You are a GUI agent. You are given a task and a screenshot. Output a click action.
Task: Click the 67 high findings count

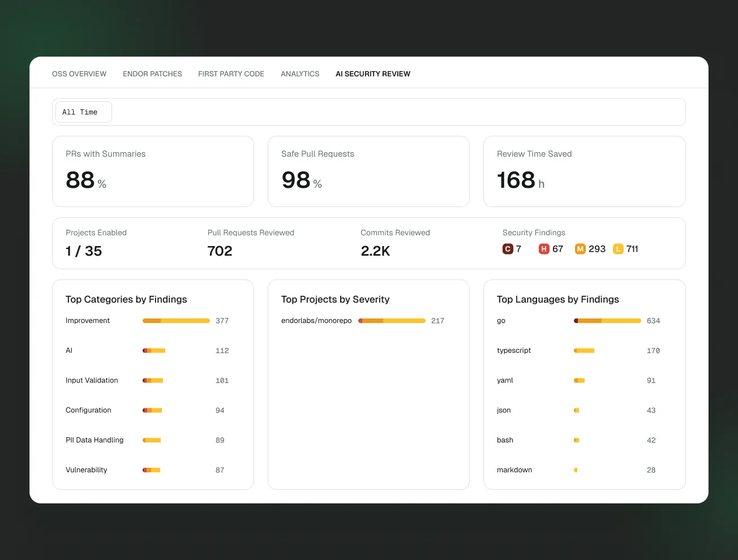tap(558, 249)
